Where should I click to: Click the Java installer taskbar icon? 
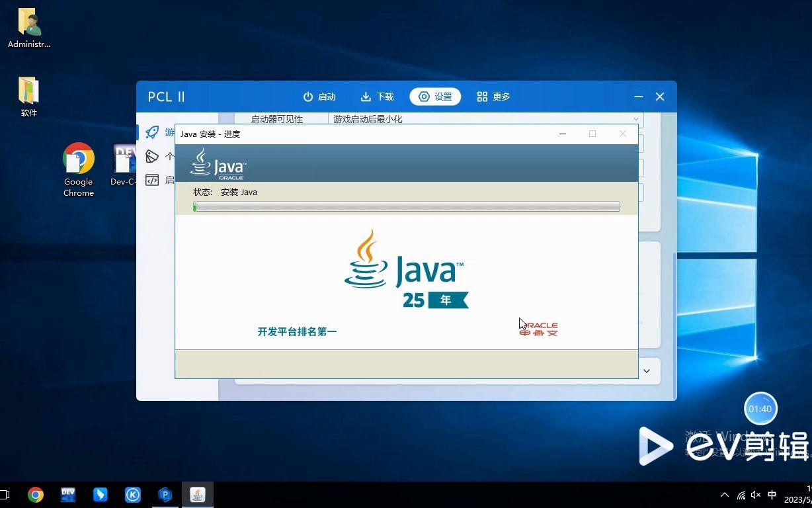(x=198, y=495)
